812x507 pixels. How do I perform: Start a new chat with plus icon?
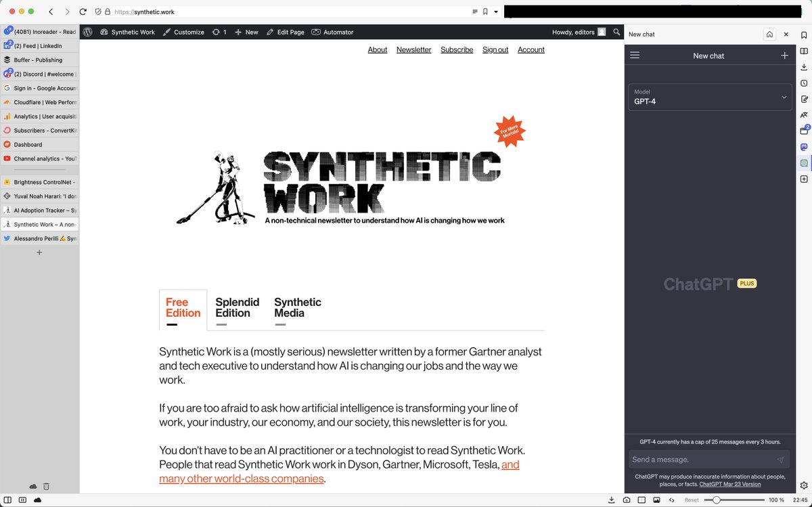tap(784, 56)
